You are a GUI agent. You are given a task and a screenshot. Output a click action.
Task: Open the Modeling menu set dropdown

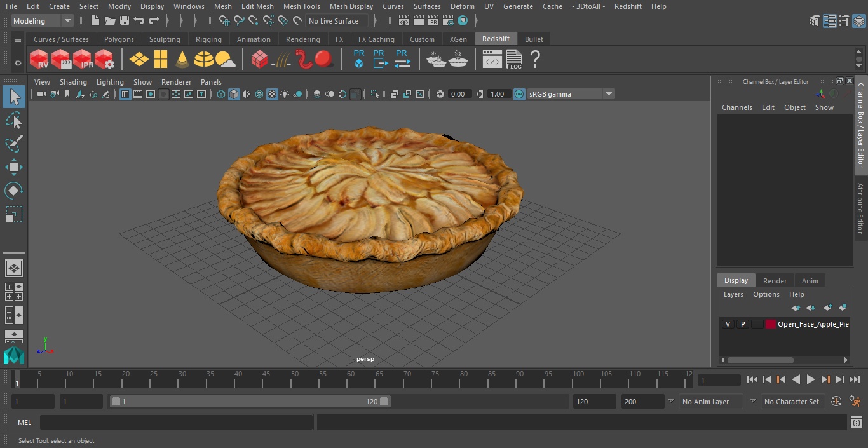pyautogui.click(x=43, y=21)
